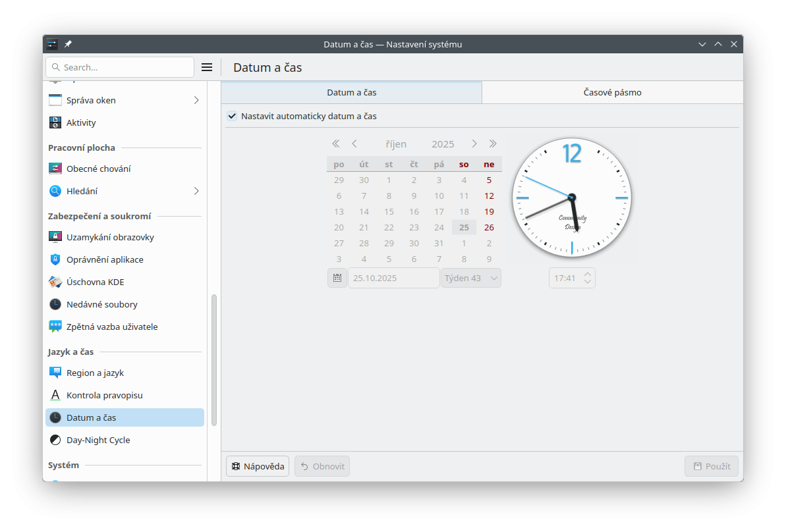Expand Správa oken submenu arrow
The height and width of the screenshot is (532, 786).
(196, 100)
